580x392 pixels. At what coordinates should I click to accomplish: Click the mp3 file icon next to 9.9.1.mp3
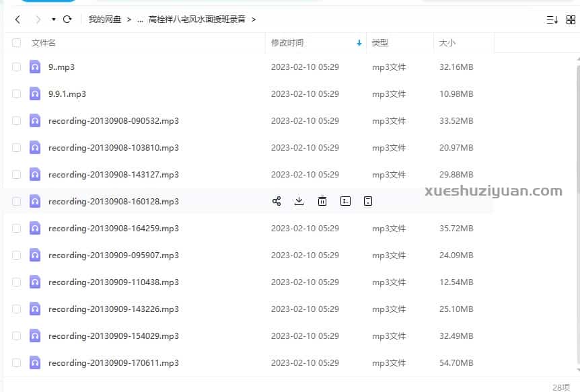34,93
